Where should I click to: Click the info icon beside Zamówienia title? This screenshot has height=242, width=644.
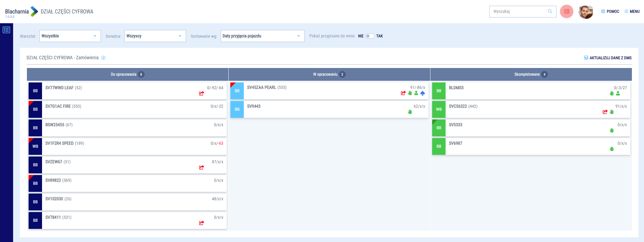(104, 58)
